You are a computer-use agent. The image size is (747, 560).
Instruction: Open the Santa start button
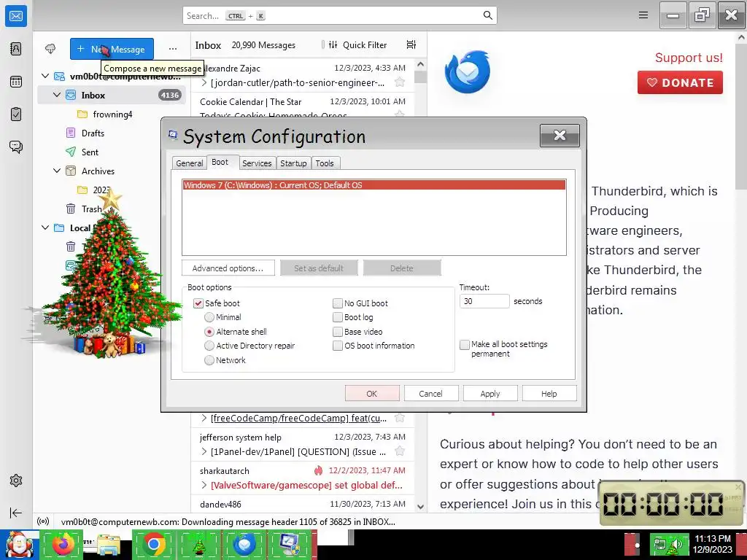[x=20, y=544]
